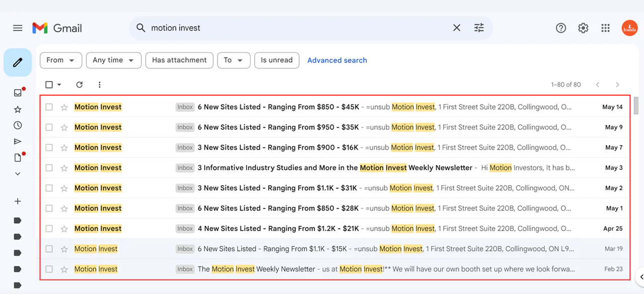Toggle the Has attachment filter chip
The width and height of the screenshot is (644, 294).
(179, 60)
